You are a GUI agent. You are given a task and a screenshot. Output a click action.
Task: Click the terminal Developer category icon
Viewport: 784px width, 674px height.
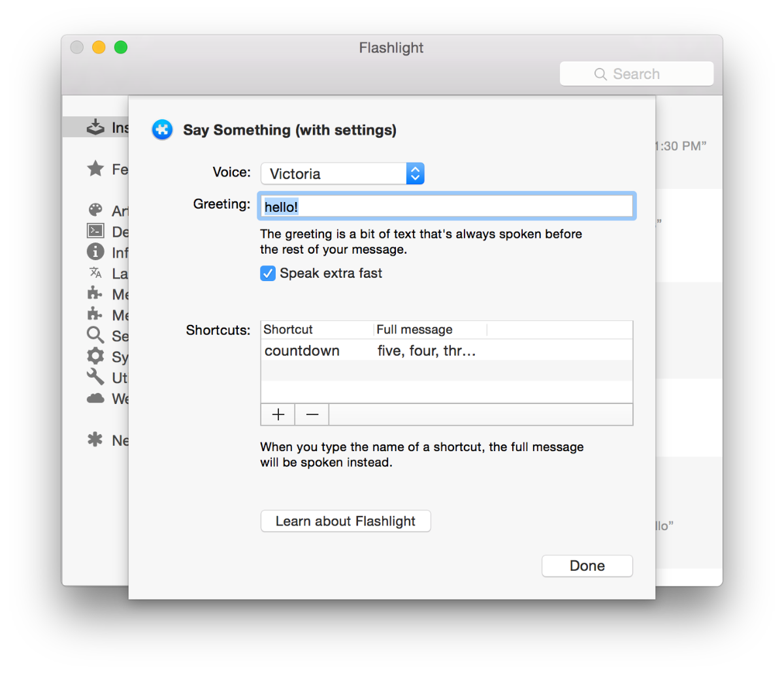(95, 231)
